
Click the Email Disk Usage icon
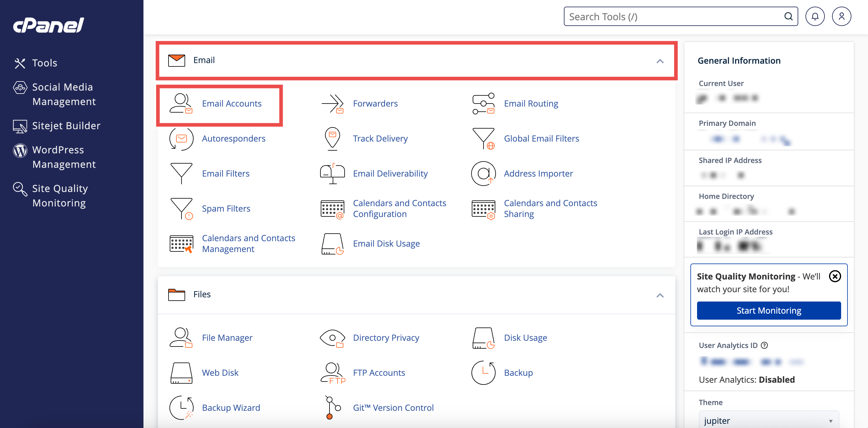(332, 244)
